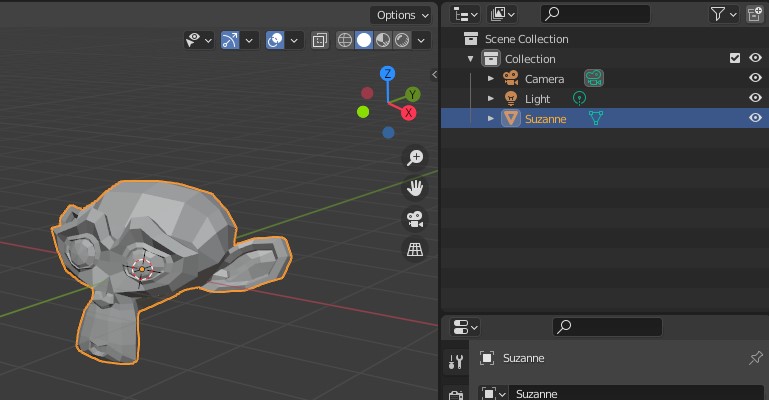Click the Suzanne object name field
Image resolution: width=769 pixels, height=400 pixels.
(x=636, y=394)
